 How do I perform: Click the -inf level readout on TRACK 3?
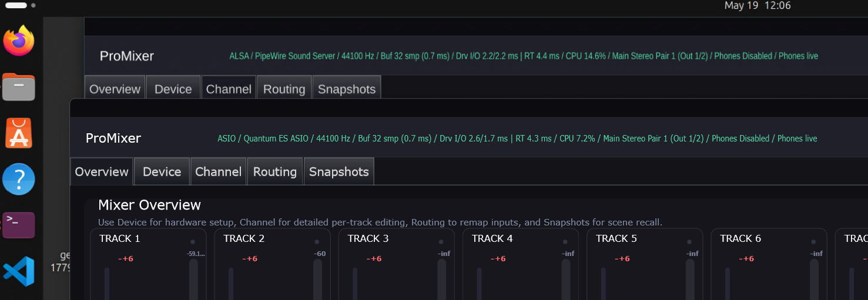tap(444, 254)
